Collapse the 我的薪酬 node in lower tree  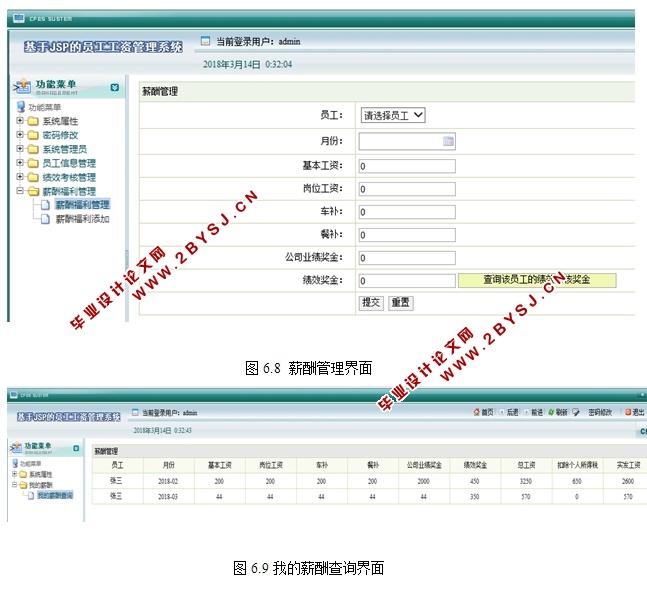click(x=14, y=485)
